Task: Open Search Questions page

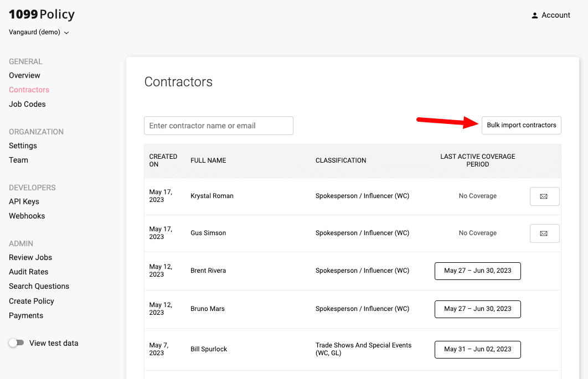Action: coord(39,286)
